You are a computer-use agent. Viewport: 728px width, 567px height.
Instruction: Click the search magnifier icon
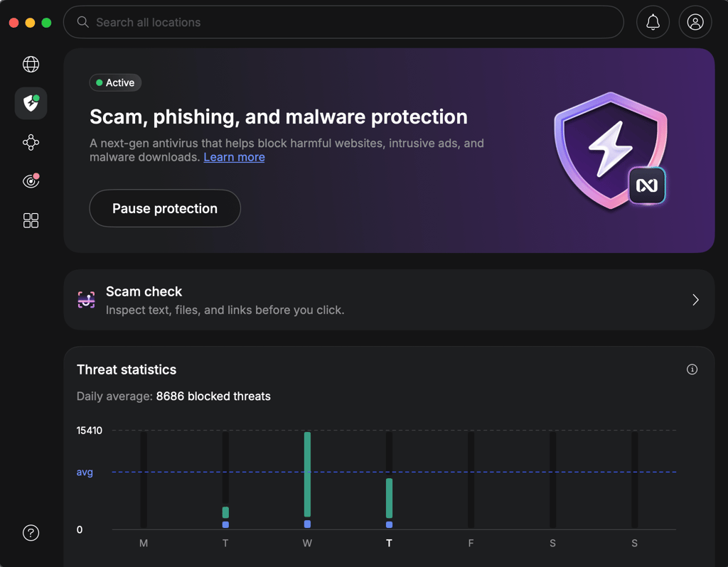tap(82, 22)
